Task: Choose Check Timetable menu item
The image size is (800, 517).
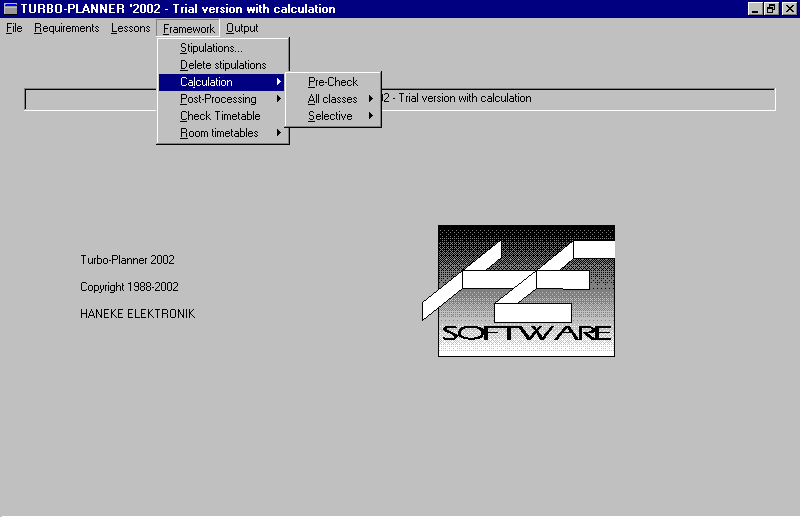Action: (x=221, y=116)
